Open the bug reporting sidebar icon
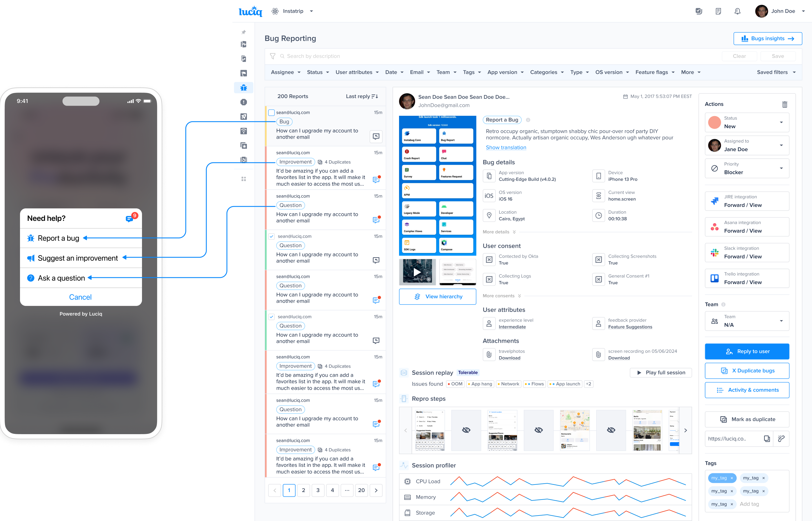Viewport: 812px width, 521px height. (243, 88)
